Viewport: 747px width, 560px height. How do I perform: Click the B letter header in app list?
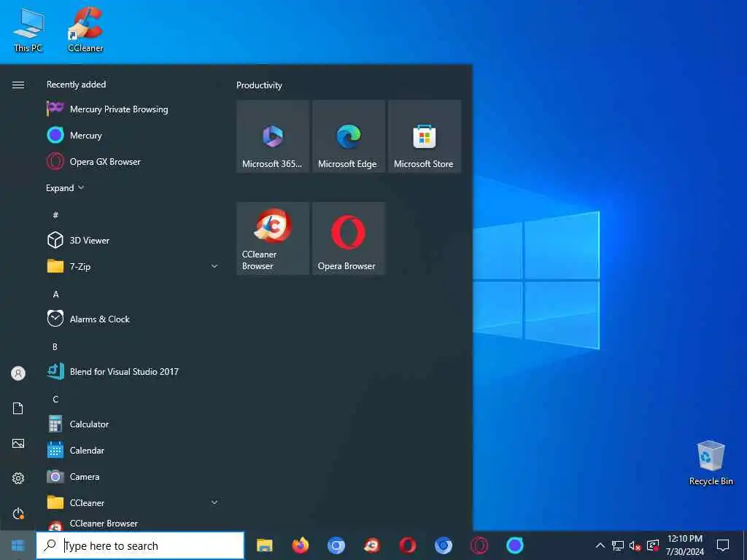click(x=55, y=346)
